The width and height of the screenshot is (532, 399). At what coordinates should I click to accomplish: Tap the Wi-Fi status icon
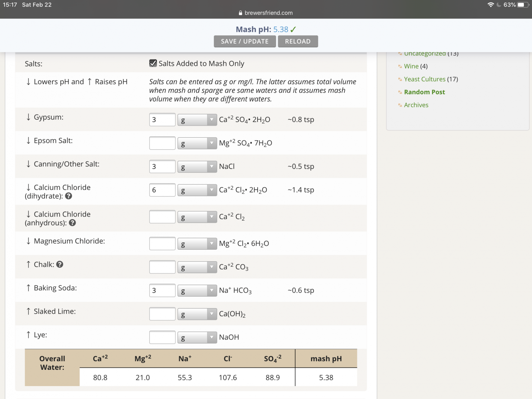[491, 5]
